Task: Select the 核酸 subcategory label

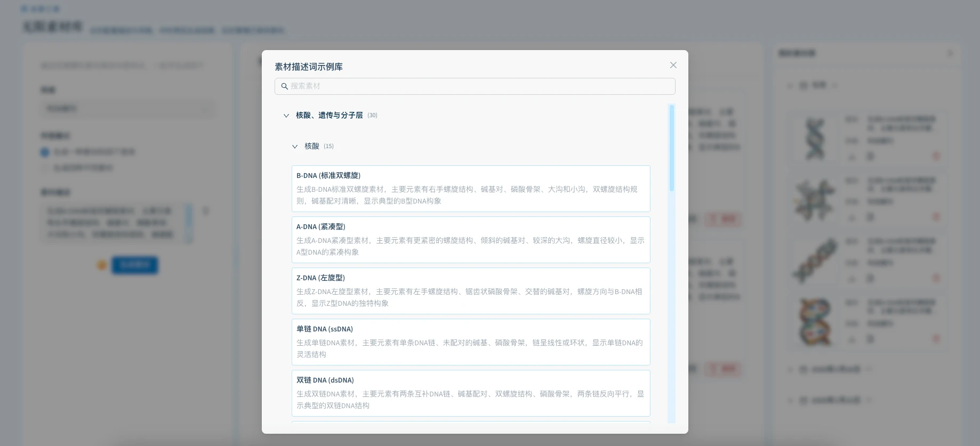Action: tap(312, 146)
